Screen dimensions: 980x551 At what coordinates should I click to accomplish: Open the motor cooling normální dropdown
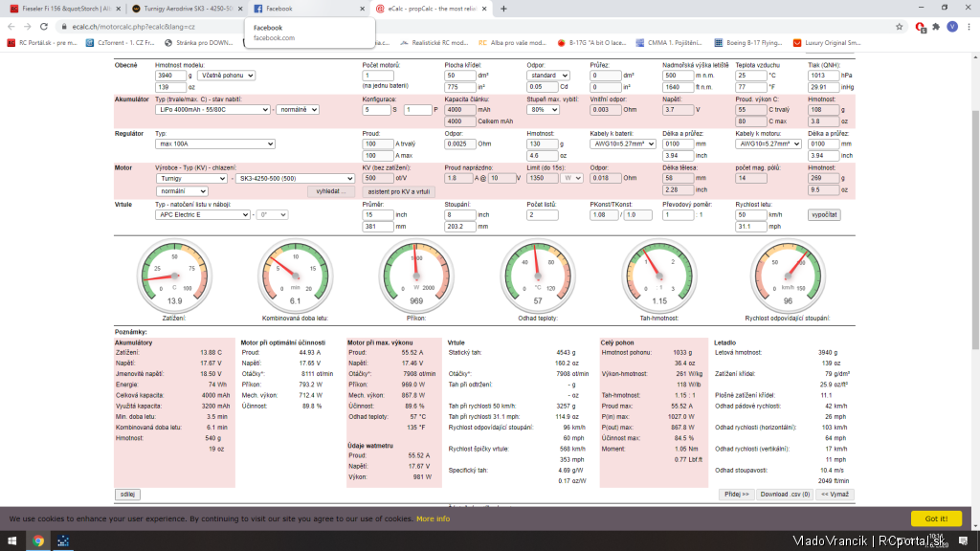pyautogui.click(x=181, y=191)
